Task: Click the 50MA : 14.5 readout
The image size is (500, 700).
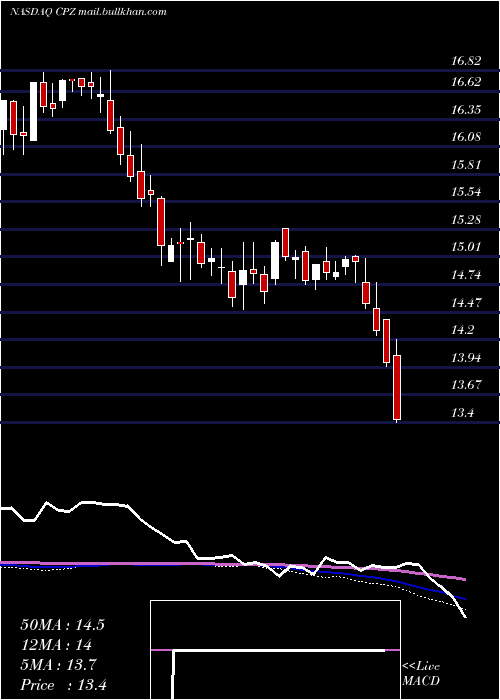Action: coord(62,625)
